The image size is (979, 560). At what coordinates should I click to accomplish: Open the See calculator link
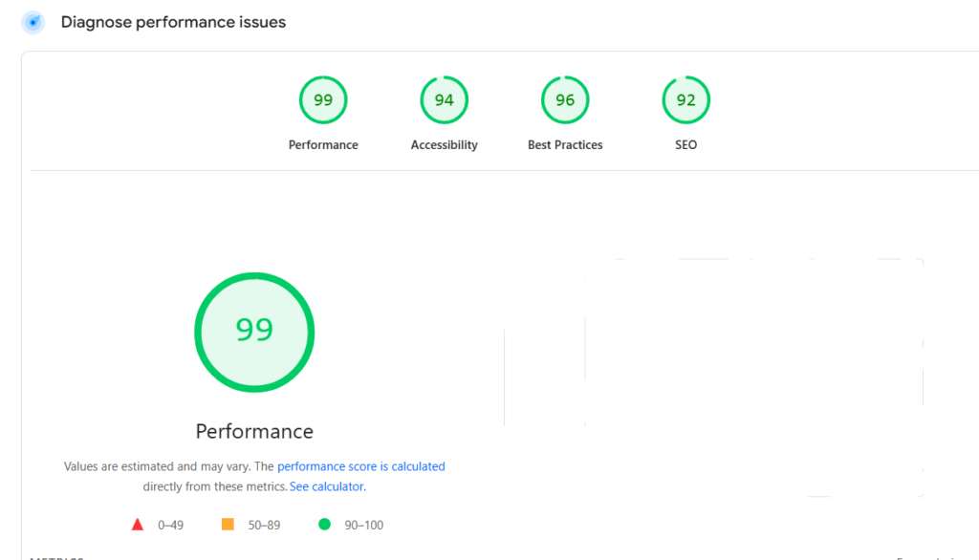pyautogui.click(x=326, y=486)
